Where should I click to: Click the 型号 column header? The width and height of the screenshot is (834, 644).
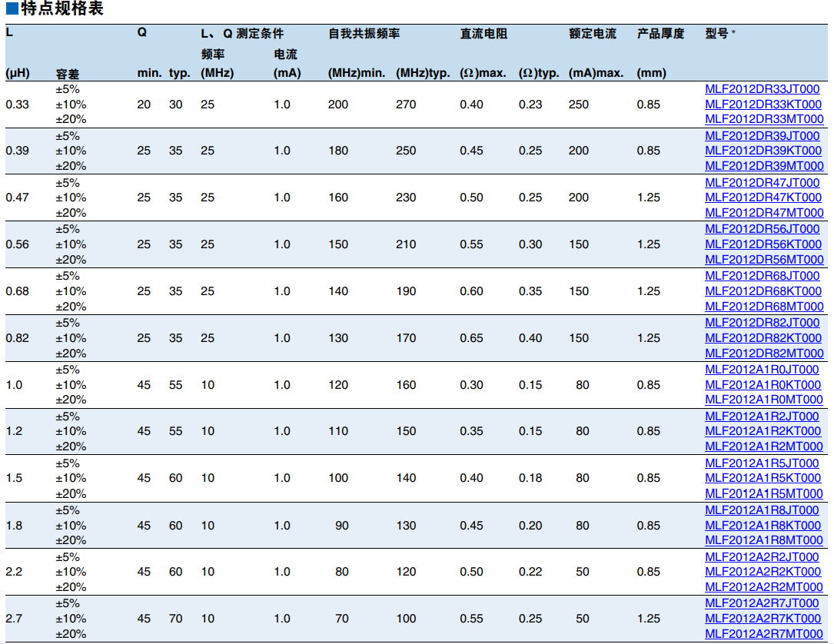click(x=716, y=34)
